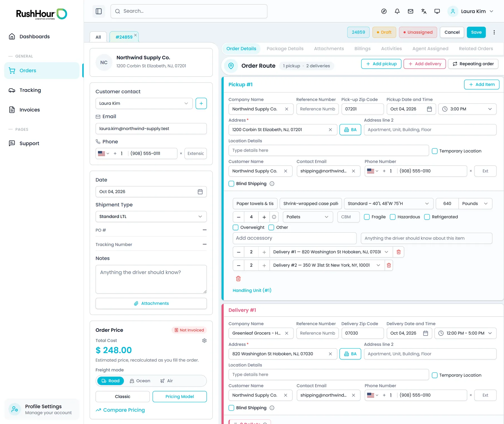504x424 pixels.
Task: Expand the Shipment Type dropdown
Action: point(151,217)
